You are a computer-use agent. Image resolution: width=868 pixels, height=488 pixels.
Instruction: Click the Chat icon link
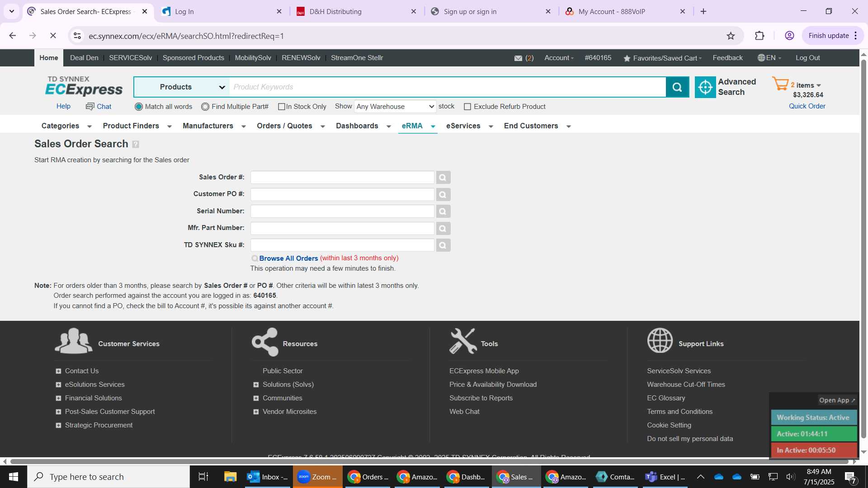click(x=99, y=107)
